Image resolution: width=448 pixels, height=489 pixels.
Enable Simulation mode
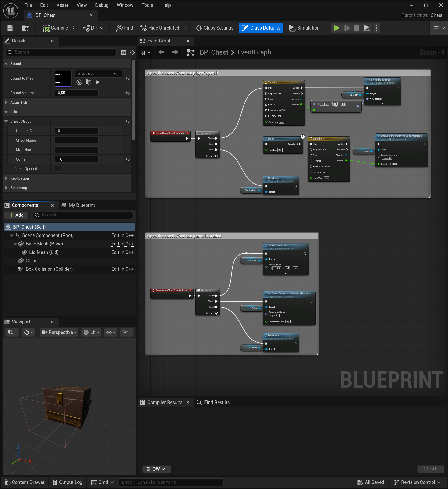coord(304,28)
